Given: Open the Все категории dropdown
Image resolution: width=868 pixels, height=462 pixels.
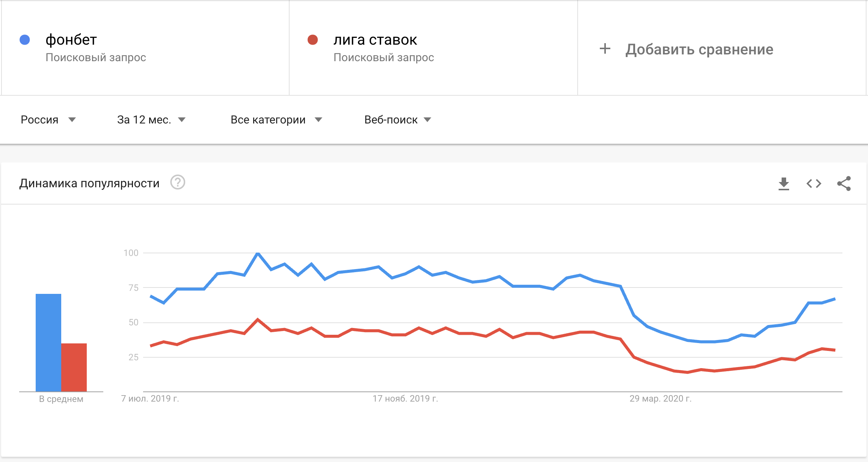Looking at the screenshot, I should (x=276, y=120).
